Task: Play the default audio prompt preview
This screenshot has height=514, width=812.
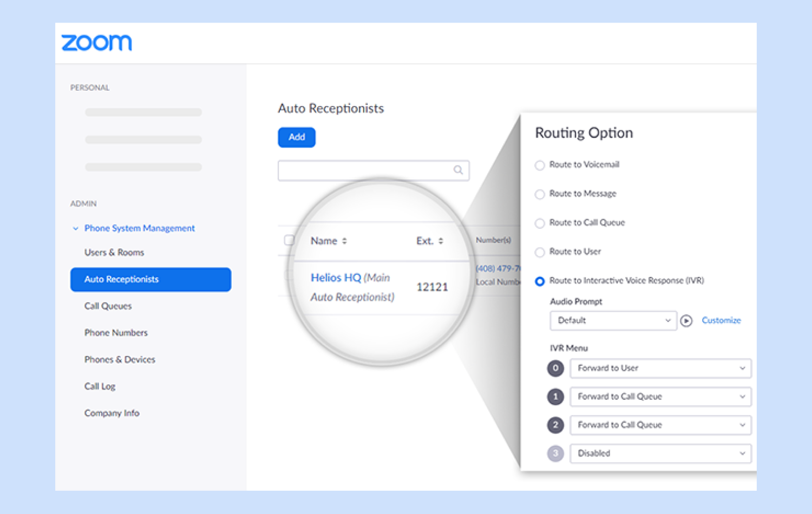Action: [686, 320]
